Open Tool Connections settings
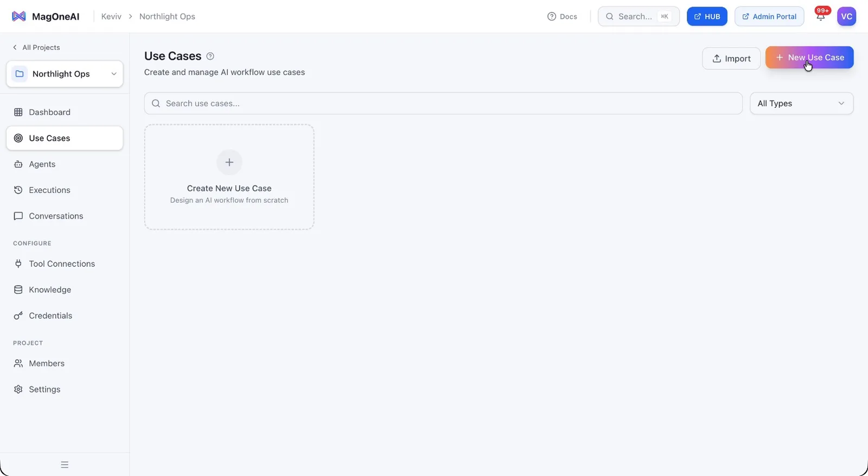The width and height of the screenshot is (868, 476). coord(65,263)
